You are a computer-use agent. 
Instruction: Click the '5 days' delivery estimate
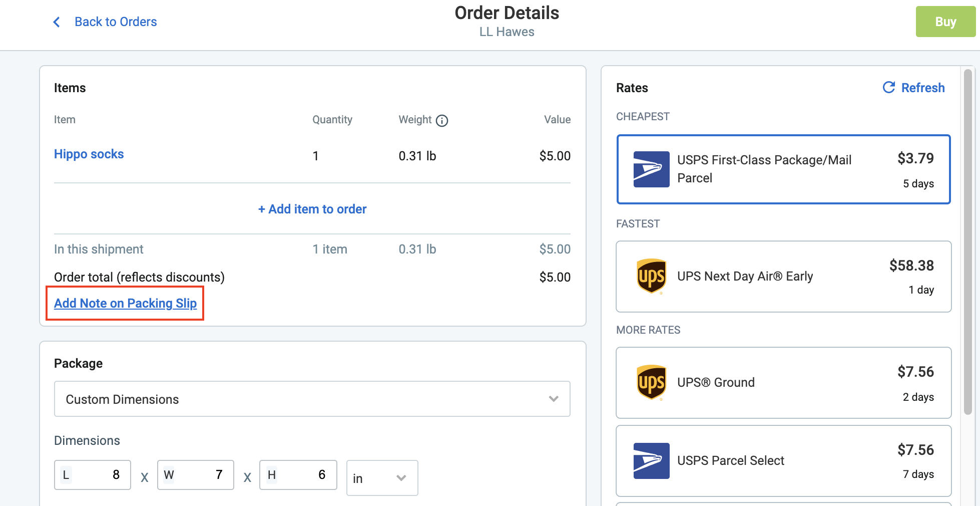(x=918, y=184)
